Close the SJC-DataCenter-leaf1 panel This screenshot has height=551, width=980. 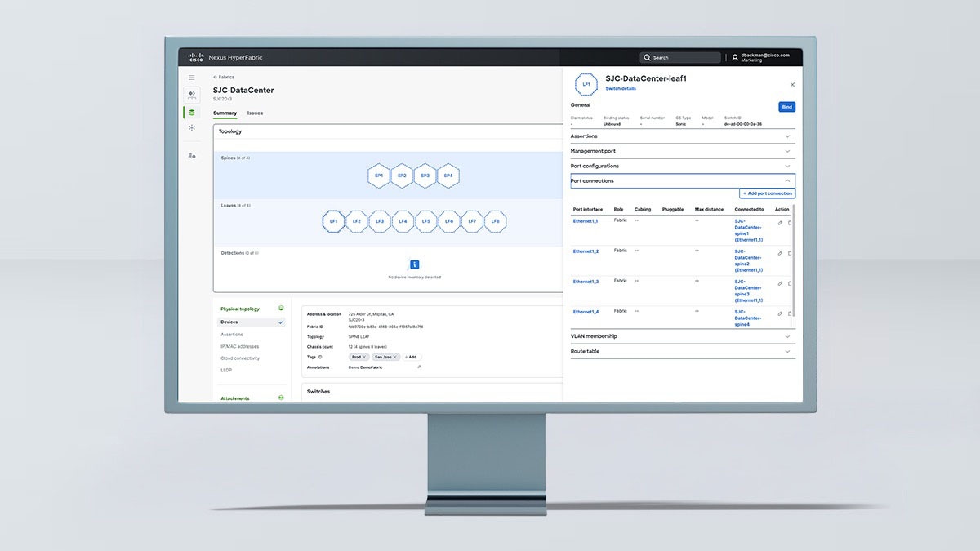pyautogui.click(x=791, y=84)
